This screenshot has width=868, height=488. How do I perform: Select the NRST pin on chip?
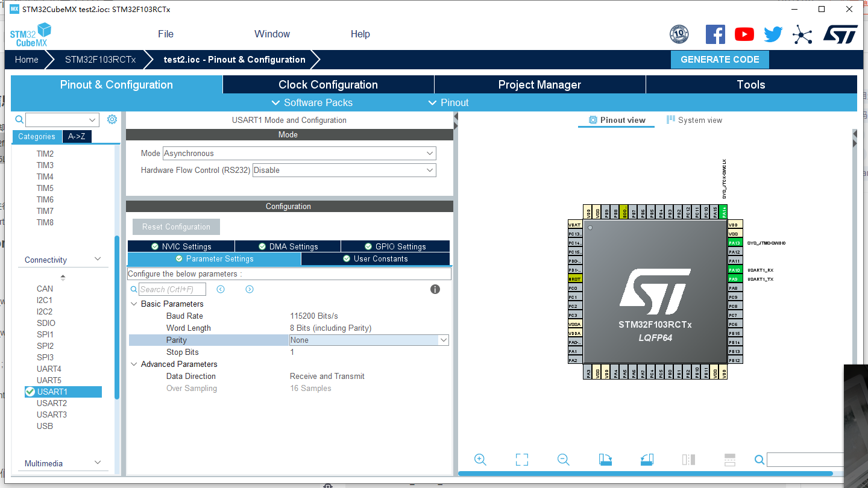click(575, 279)
